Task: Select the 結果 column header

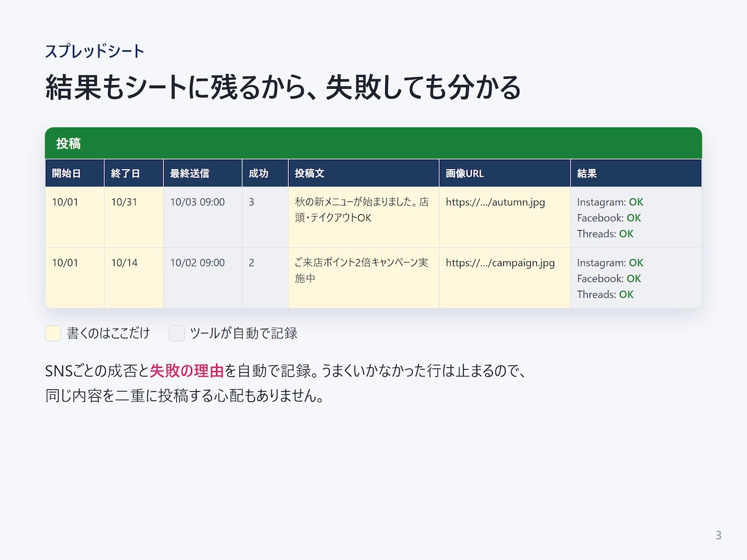Action: [636, 173]
